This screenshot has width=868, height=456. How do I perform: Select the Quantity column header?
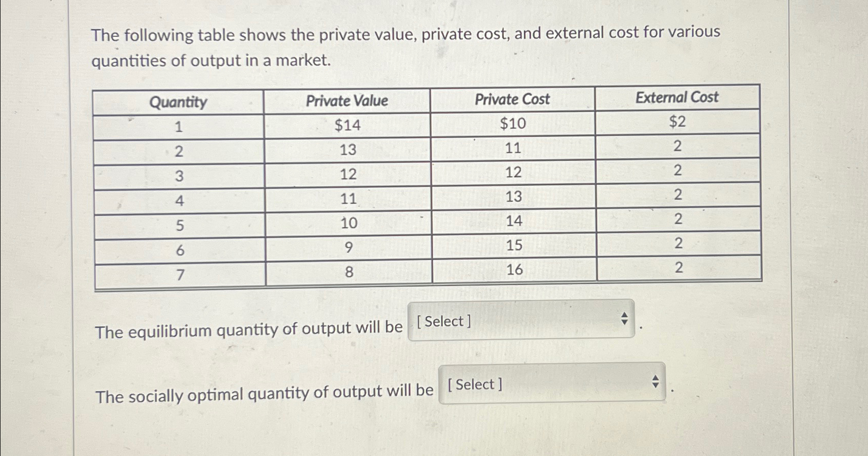[x=178, y=101]
